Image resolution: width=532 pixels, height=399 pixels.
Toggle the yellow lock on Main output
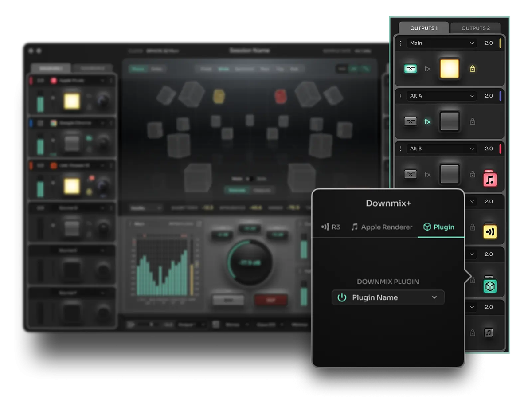click(473, 69)
